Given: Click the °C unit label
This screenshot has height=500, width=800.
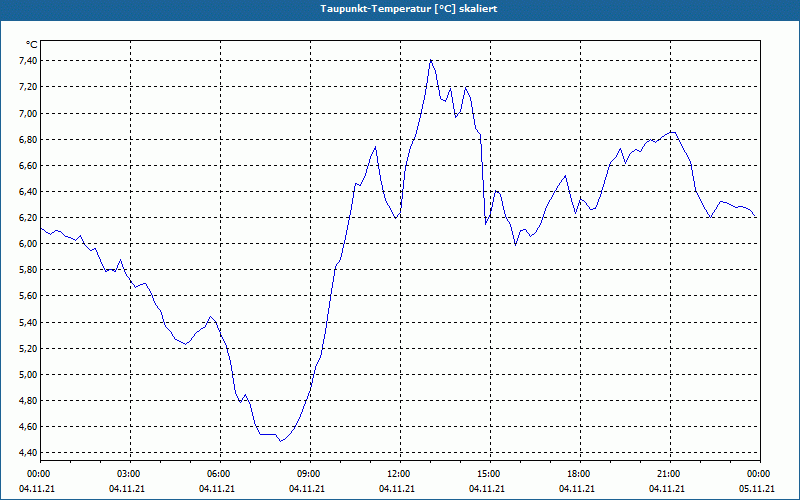Looking at the screenshot, I should point(32,44).
